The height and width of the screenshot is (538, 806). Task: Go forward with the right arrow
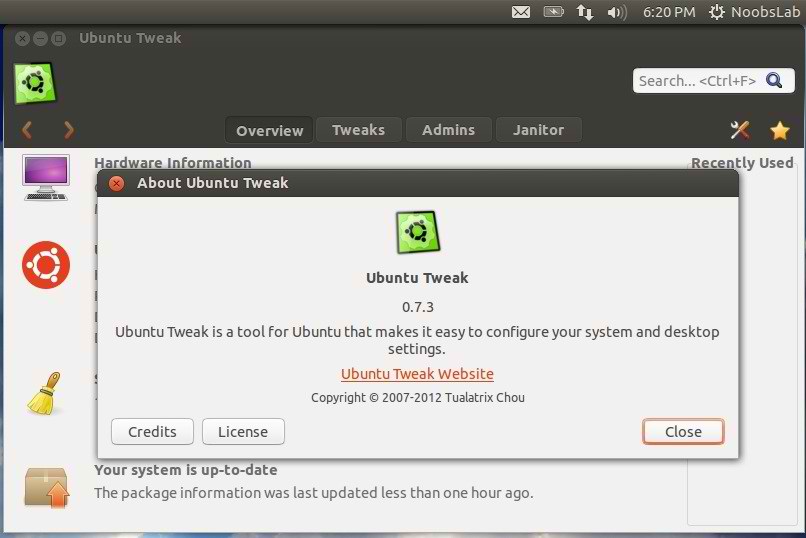coord(69,130)
